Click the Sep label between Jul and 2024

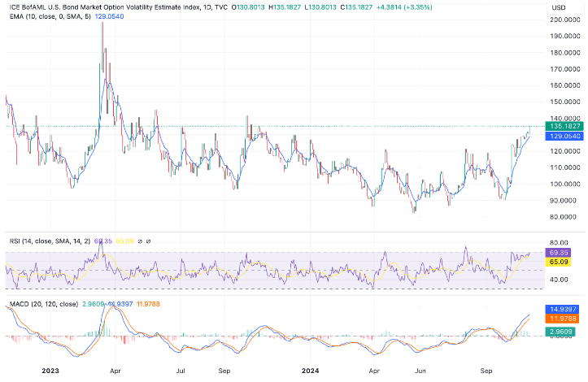click(x=224, y=371)
